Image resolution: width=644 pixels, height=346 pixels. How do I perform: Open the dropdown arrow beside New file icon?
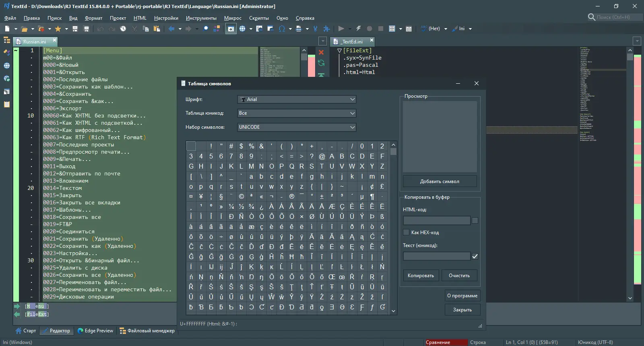coord(16,29)
